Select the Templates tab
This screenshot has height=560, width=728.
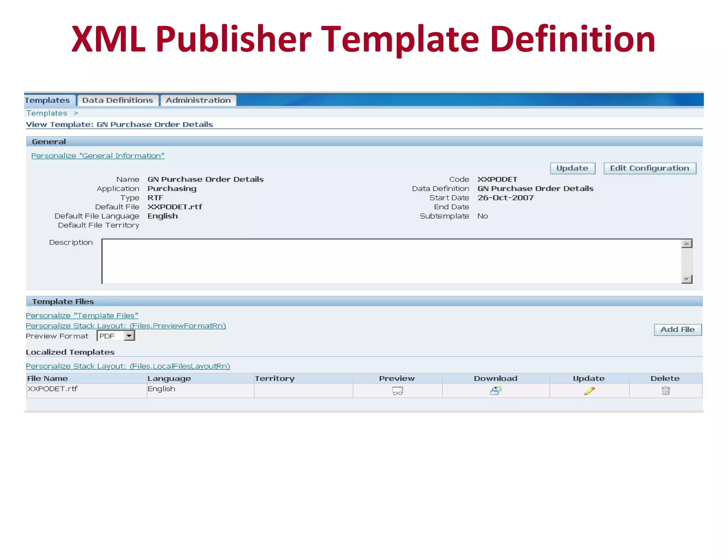(48, 101)
